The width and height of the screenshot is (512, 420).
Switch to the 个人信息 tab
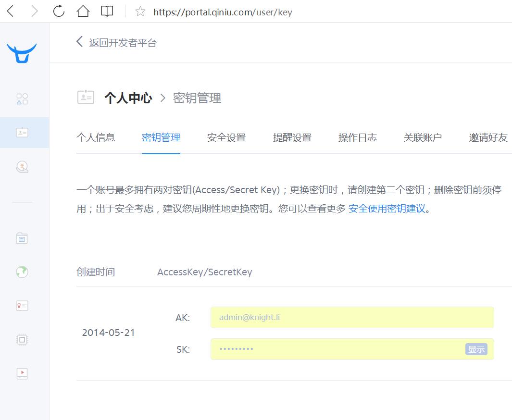click(x=96, y=137)
